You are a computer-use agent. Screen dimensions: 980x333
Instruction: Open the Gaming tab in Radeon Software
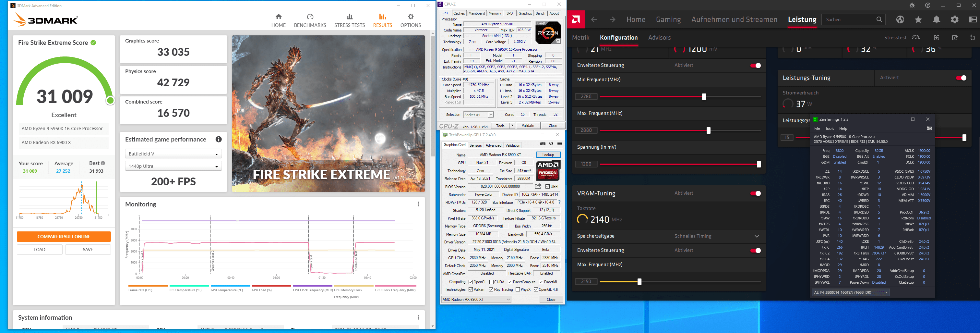click(x=668, y=19)
